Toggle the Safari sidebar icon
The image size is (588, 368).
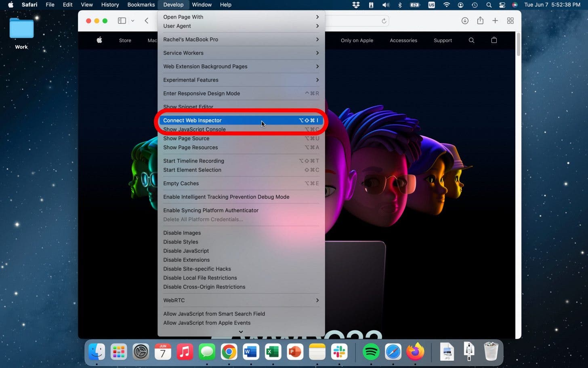tap(122, 21)
